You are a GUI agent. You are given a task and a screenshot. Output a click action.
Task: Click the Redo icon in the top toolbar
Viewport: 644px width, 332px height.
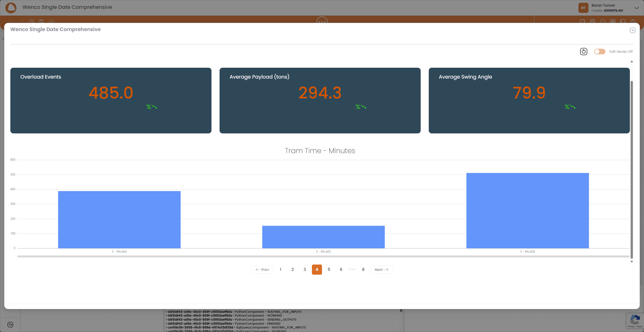tap(21, 21)
